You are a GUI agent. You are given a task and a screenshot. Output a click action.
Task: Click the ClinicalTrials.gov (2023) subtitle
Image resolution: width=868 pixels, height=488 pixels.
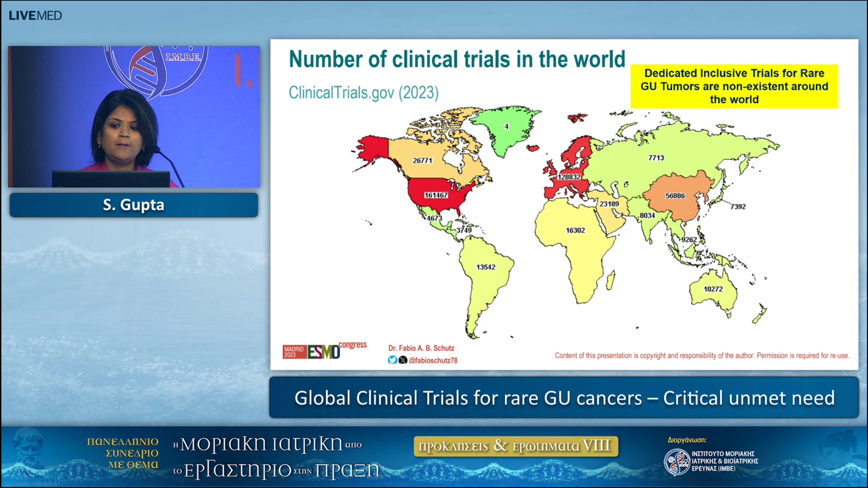363,93
